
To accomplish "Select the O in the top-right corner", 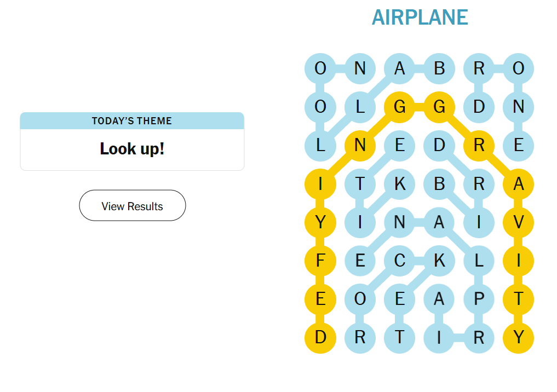I will (519, 69).
